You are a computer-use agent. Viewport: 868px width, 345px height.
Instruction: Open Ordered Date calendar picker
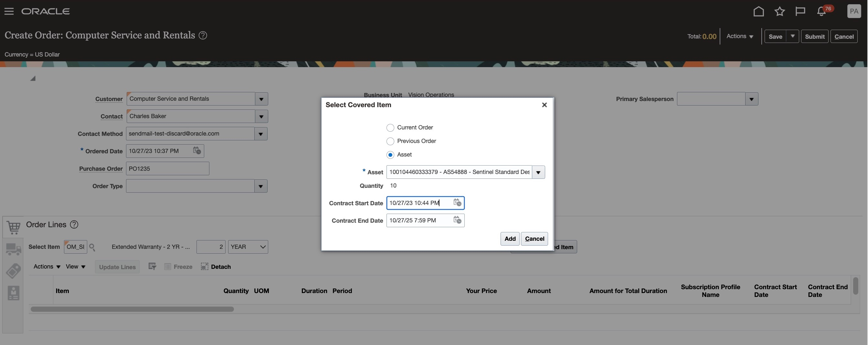(x=197, y=150)
